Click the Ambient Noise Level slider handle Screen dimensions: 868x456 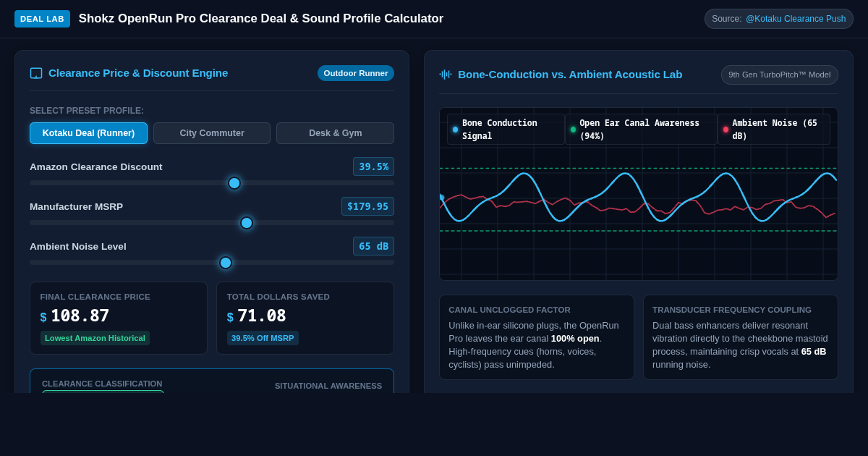coord(226,263)
